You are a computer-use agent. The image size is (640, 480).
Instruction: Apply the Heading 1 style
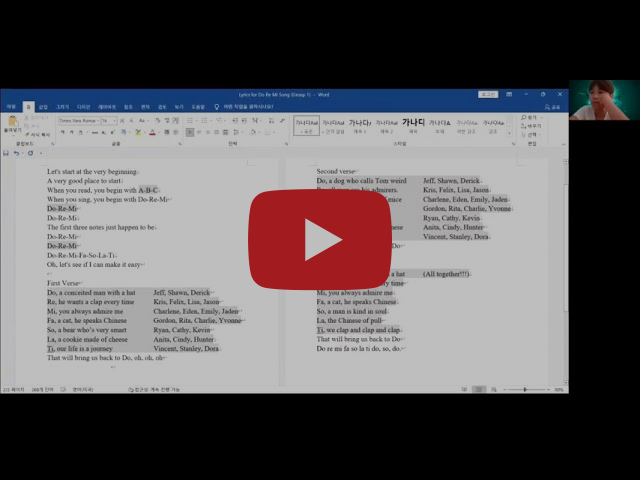point(360,126)
